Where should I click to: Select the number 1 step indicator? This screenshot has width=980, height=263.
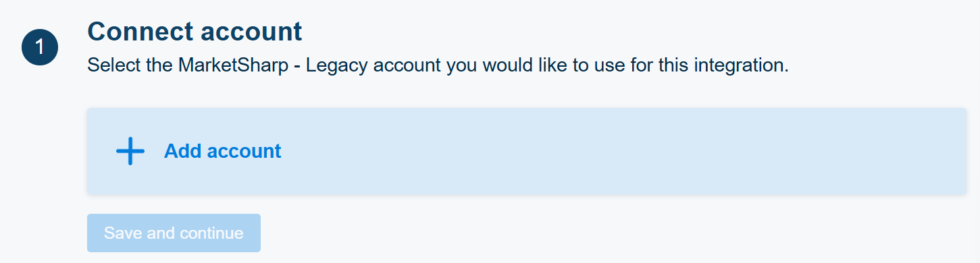40,47
